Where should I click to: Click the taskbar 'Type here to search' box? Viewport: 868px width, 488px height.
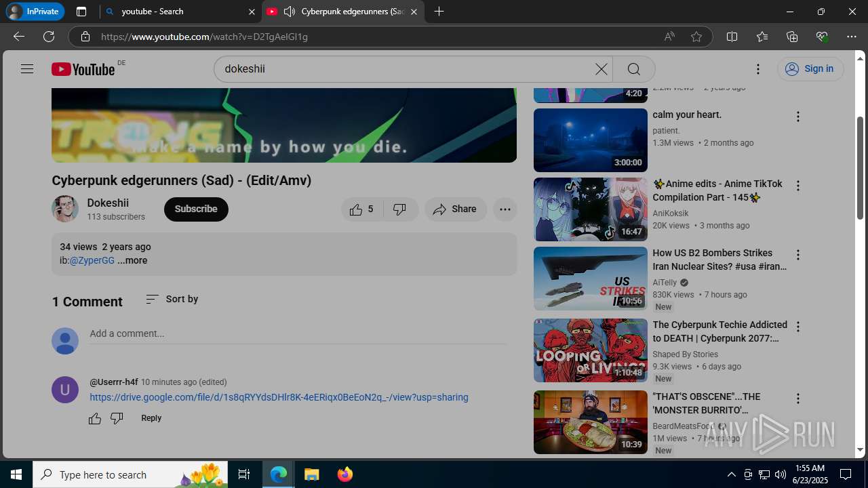(x=132, y=474)
